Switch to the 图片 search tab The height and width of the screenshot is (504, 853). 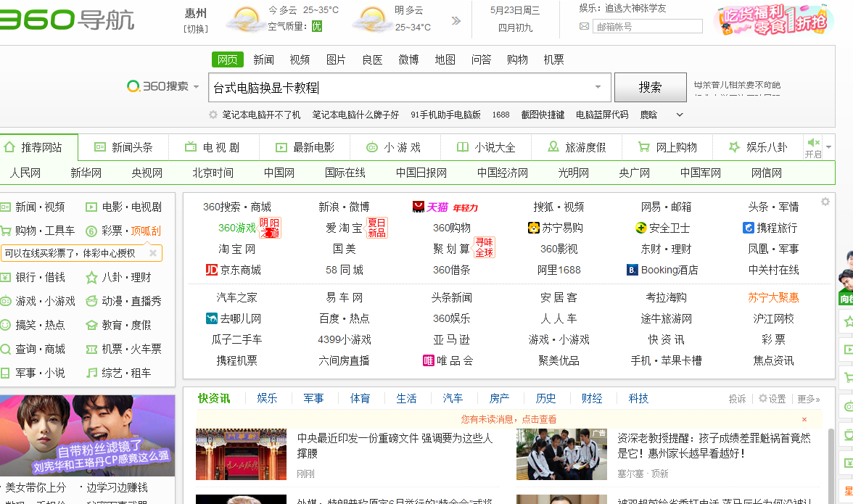click(336, 59)
